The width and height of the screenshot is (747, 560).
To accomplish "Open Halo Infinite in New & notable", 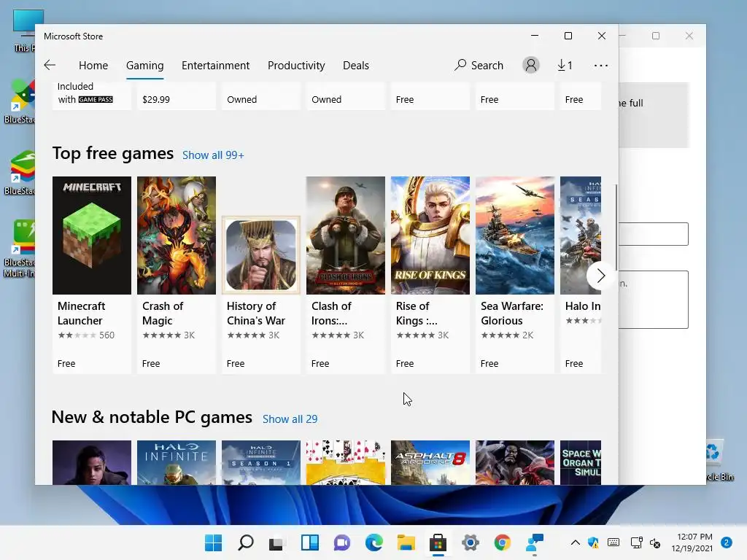I will [x=177, y=462].
